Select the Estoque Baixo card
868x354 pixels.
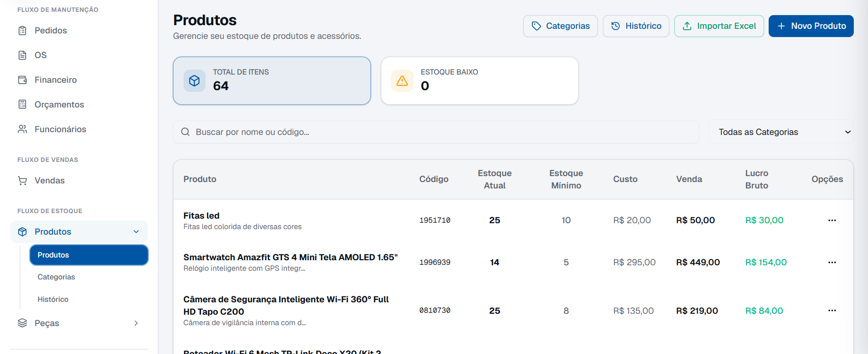pos(480,81)
